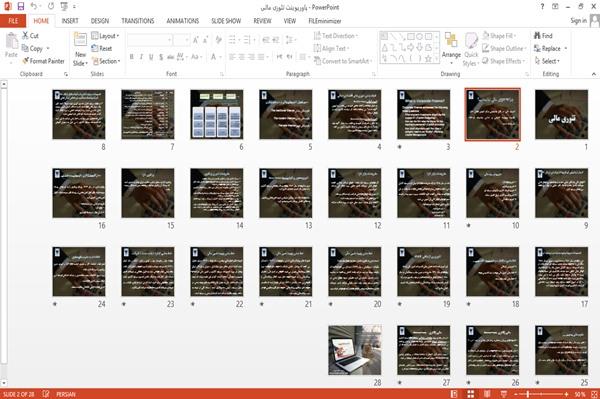Open Arrange objects menu

tap(451, 48)
